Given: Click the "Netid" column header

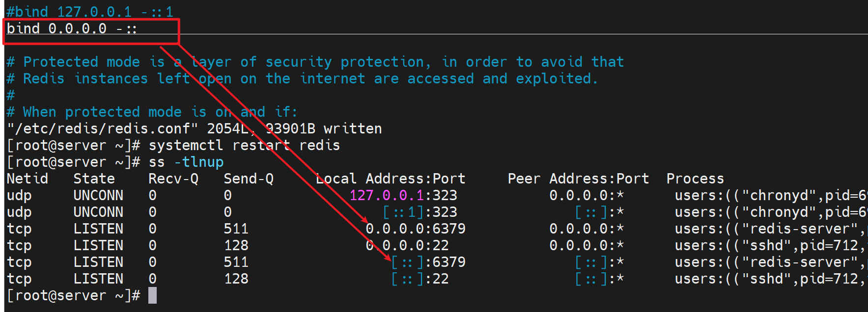Looking at the screenshot, I should [28, 179].
